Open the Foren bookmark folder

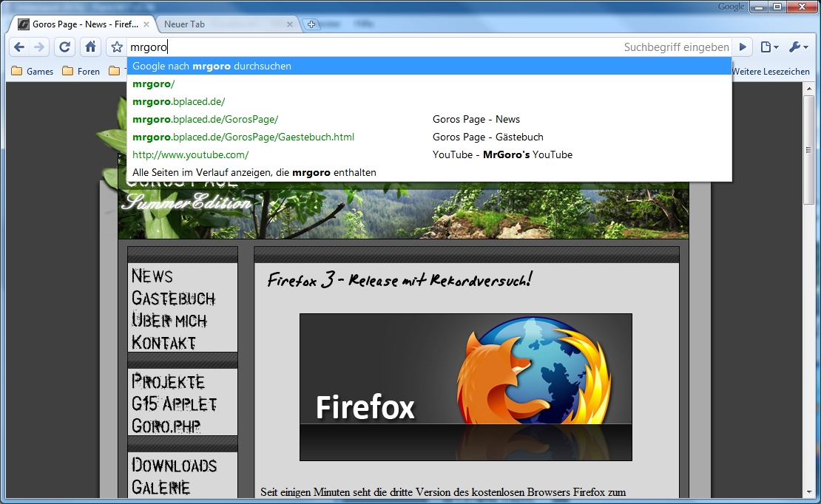[x=81, y=71]
